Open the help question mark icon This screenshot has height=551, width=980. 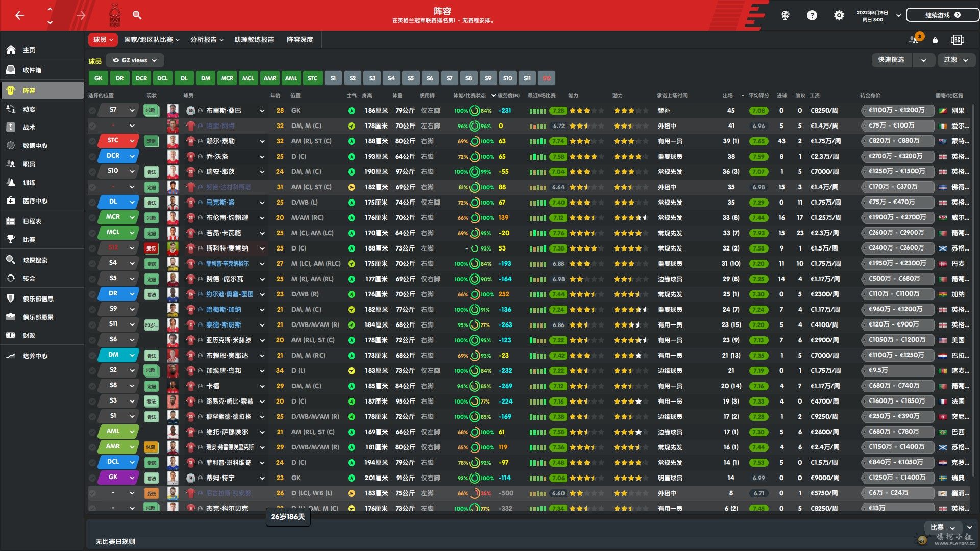tap(812, 15)
